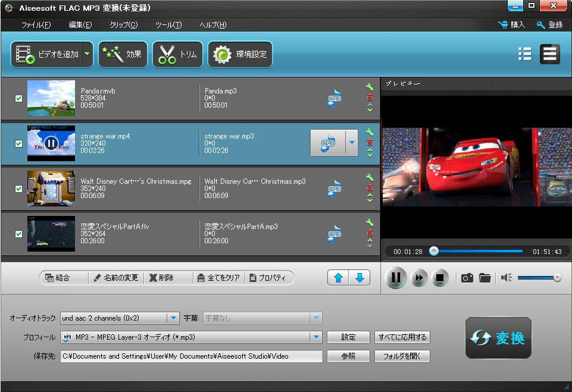Click the register (登録) key icon
Image resolution: width=572 pixels, height=392 pixels.
point(540,24)
